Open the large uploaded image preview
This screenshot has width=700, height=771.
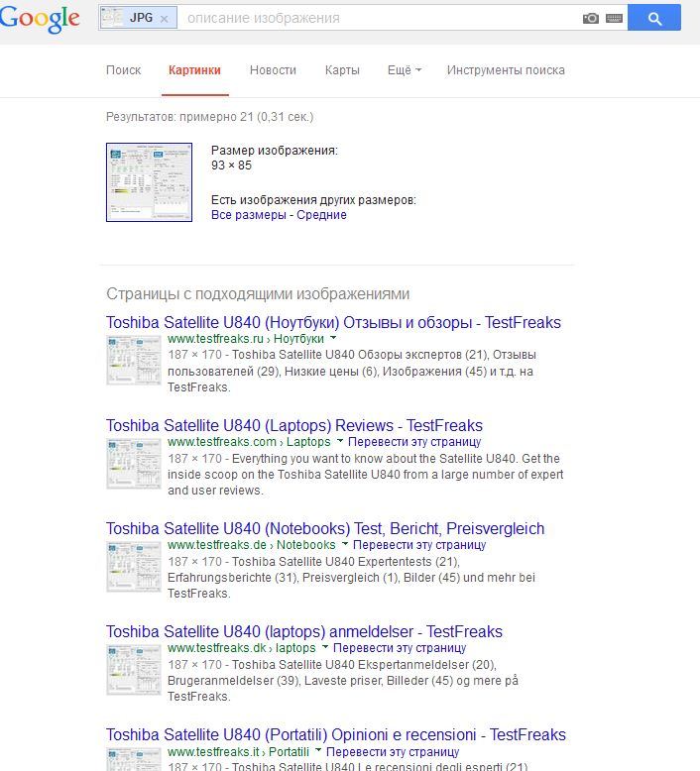149,182
